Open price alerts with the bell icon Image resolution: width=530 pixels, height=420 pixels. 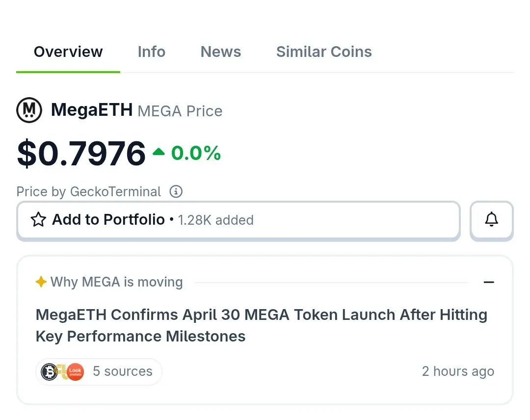click(x=491, y=220)
